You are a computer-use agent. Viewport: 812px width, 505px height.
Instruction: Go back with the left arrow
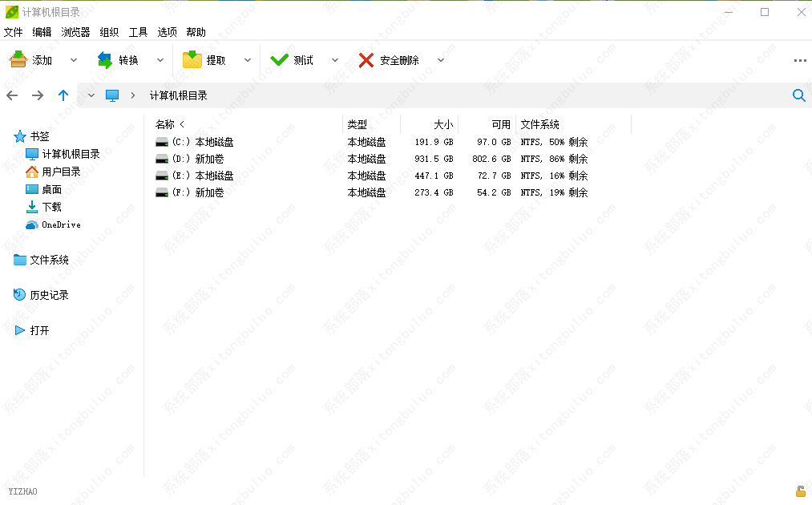(13, 95)
